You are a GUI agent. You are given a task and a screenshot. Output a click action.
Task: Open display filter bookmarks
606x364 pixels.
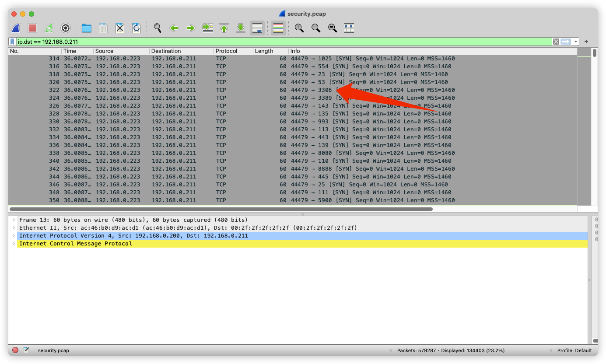pyautogui.click(x=12, y=42)
